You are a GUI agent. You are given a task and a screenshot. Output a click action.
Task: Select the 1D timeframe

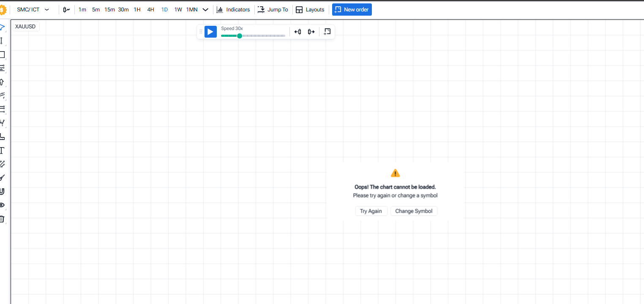tap(164, 9)
